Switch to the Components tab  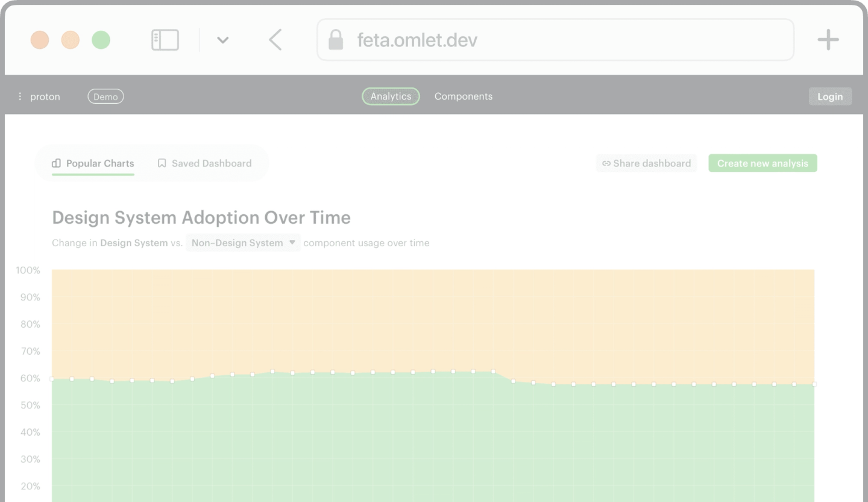[x=463, y=96]
